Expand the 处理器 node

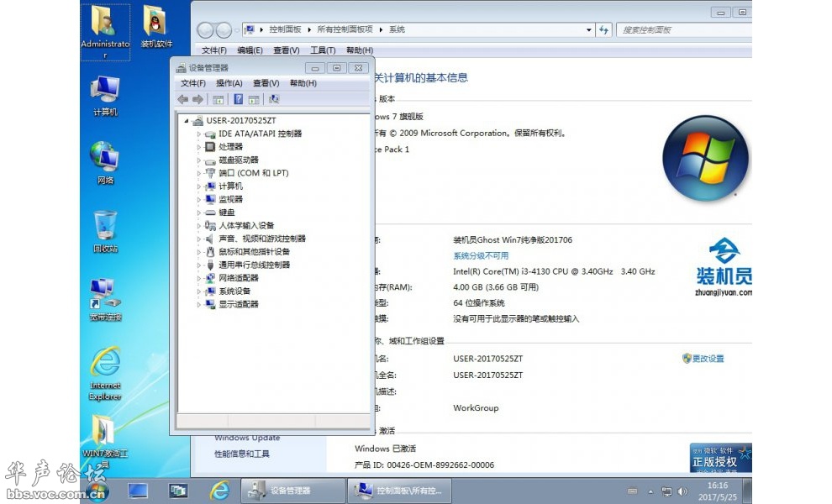point(199,147)
